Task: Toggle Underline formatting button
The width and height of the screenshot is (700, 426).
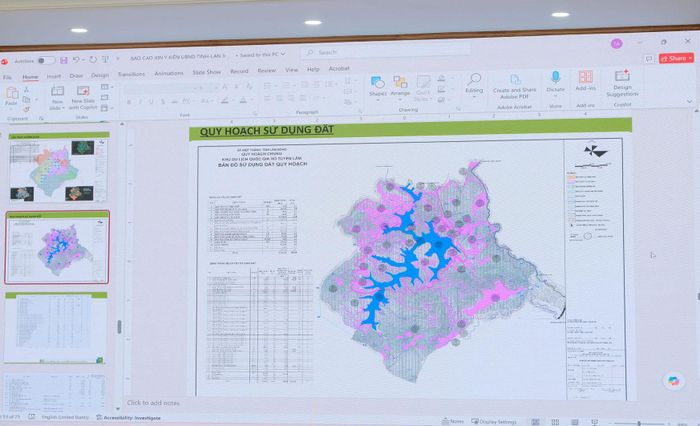Action: (152, 102)
